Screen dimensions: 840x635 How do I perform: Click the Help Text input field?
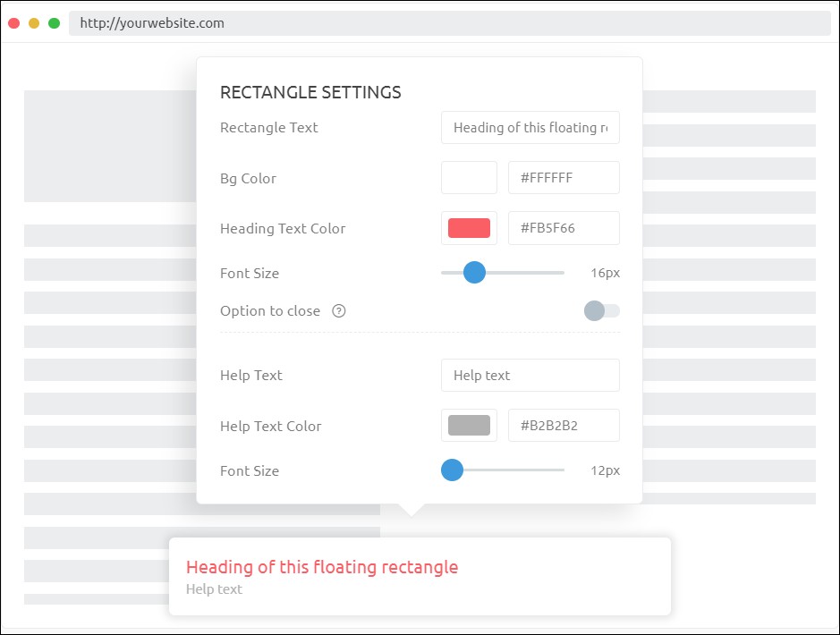pyautogui.click(x=530, y=376)
